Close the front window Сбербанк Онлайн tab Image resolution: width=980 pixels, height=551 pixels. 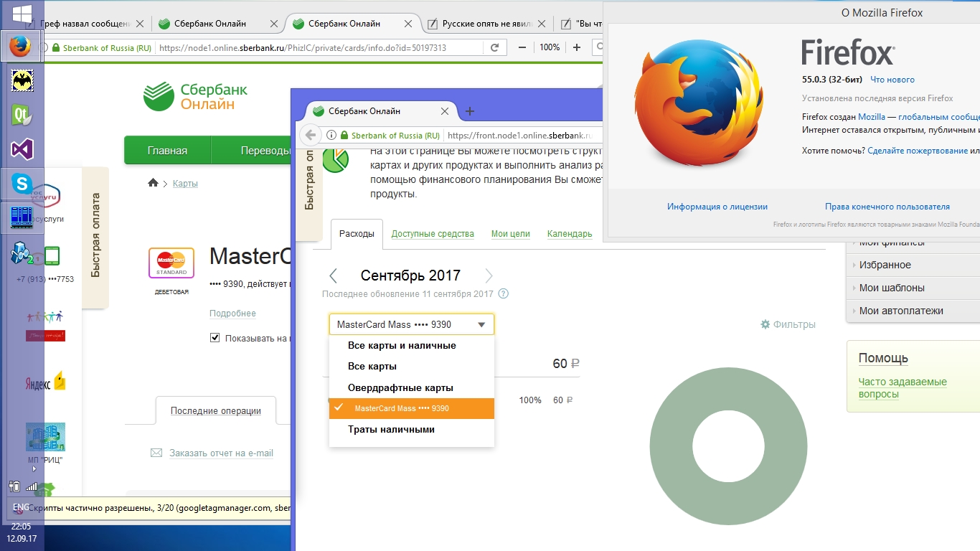pos(445,111)
